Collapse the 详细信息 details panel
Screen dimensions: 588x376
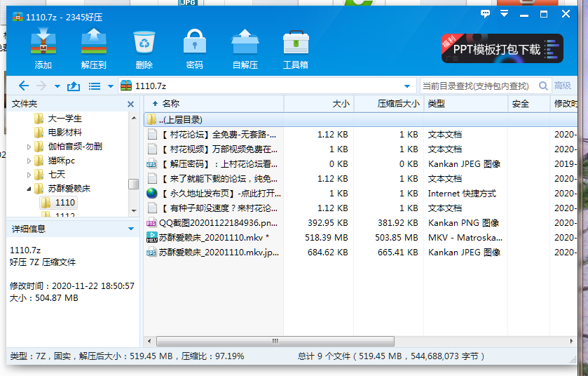coord(130,229)
